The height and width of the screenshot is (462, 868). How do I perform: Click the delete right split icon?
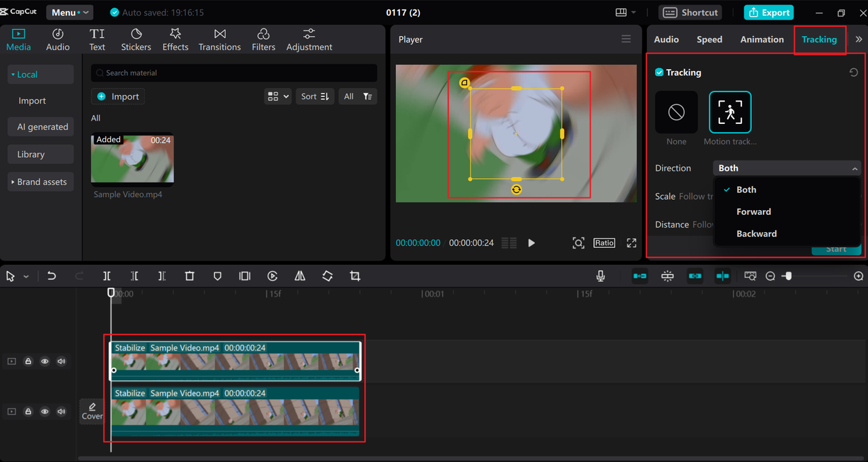(x=161, y=276)
